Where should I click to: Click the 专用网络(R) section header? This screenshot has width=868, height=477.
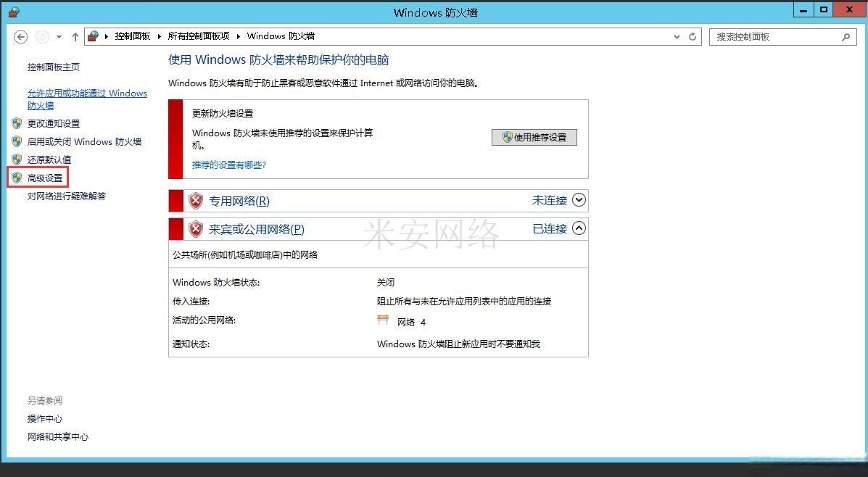click(378, 201)
